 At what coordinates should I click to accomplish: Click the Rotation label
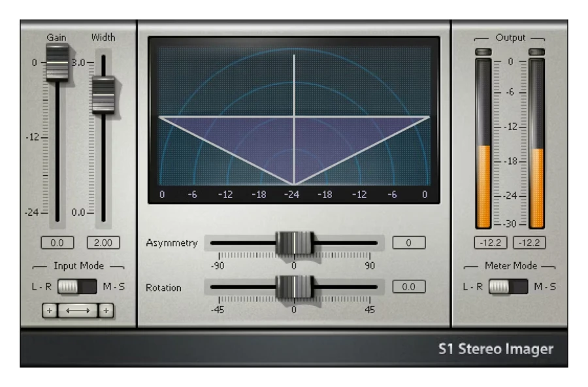163,288
